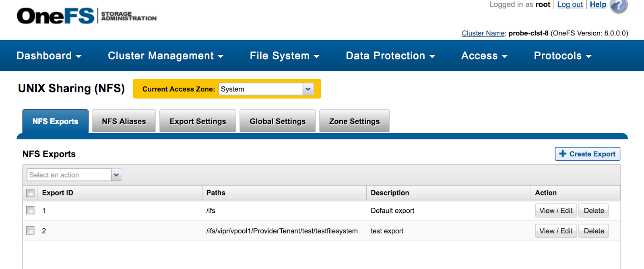Screen dimensions: 644x269
Task: Click the /ifs path cell
Action: (x=211, y=211)
